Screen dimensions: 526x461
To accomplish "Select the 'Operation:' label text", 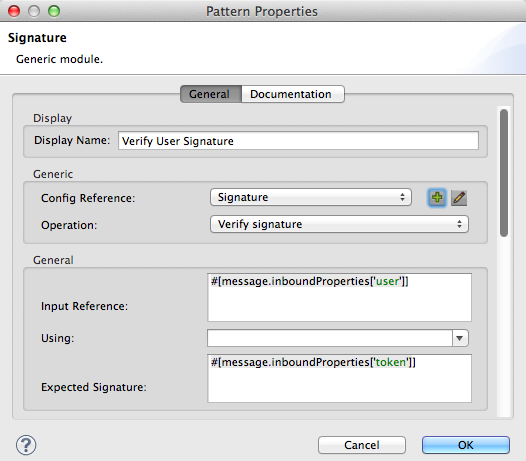I will tap(69, 225).
